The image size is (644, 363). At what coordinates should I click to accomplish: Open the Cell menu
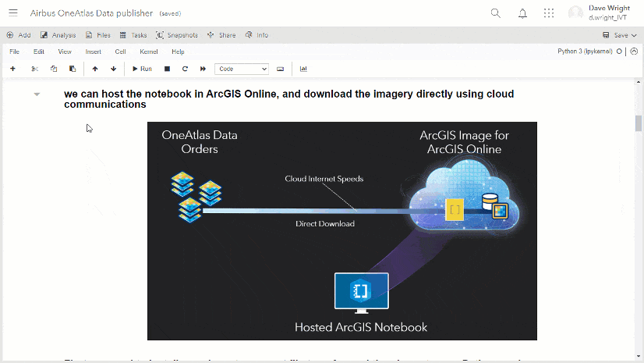tap(120, 52)
